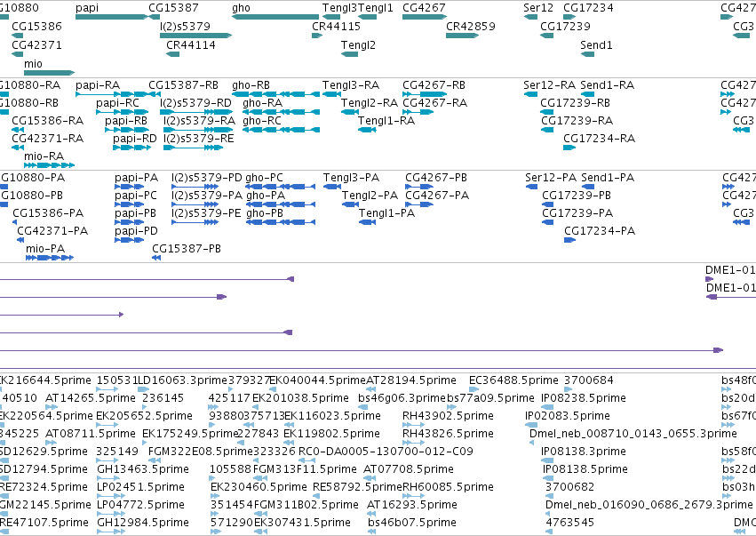Open transcript l(2)s5379-RD
The image size is (756, 536).
195,112
